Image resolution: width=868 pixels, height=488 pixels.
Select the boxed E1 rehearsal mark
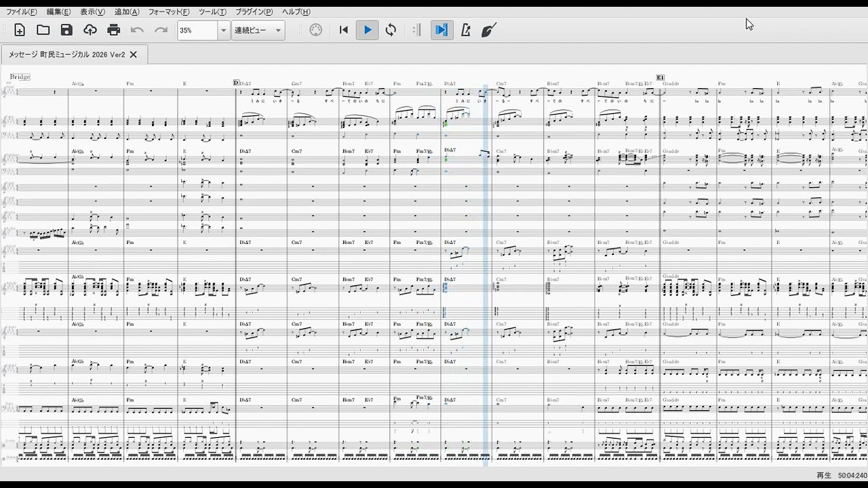click(660, 78)
